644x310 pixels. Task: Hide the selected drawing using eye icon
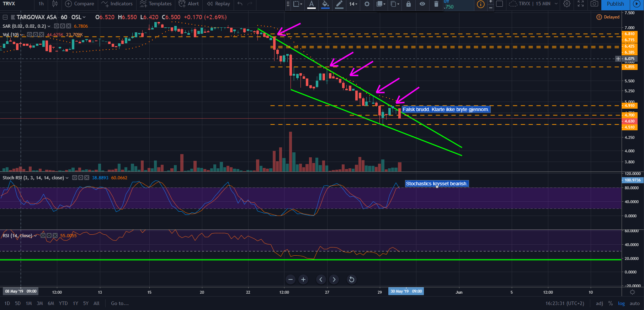click(422, 4)
